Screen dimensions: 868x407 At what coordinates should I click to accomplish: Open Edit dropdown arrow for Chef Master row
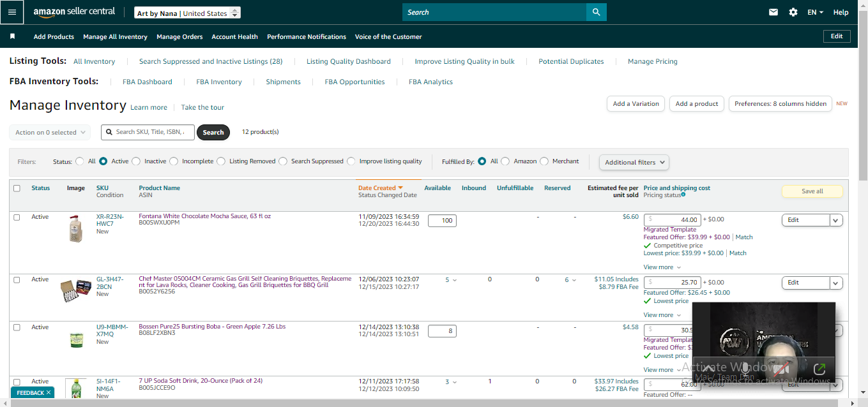836,283
